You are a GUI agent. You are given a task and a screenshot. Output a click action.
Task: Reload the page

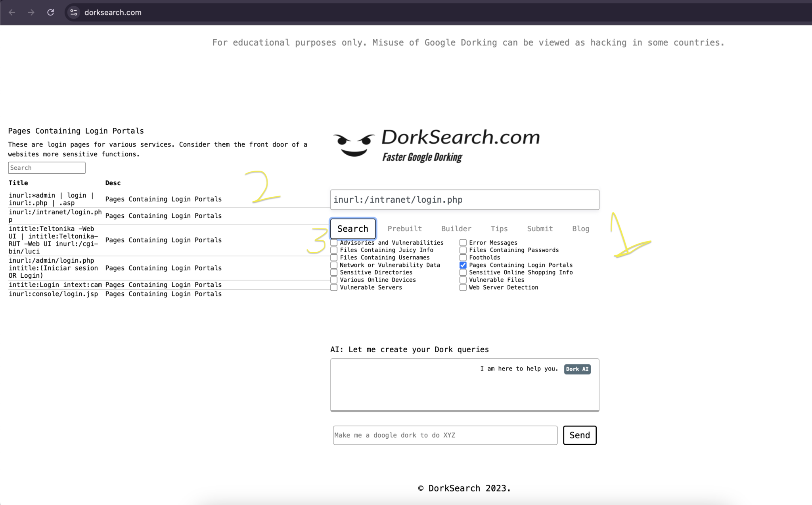tap(51, 12)
